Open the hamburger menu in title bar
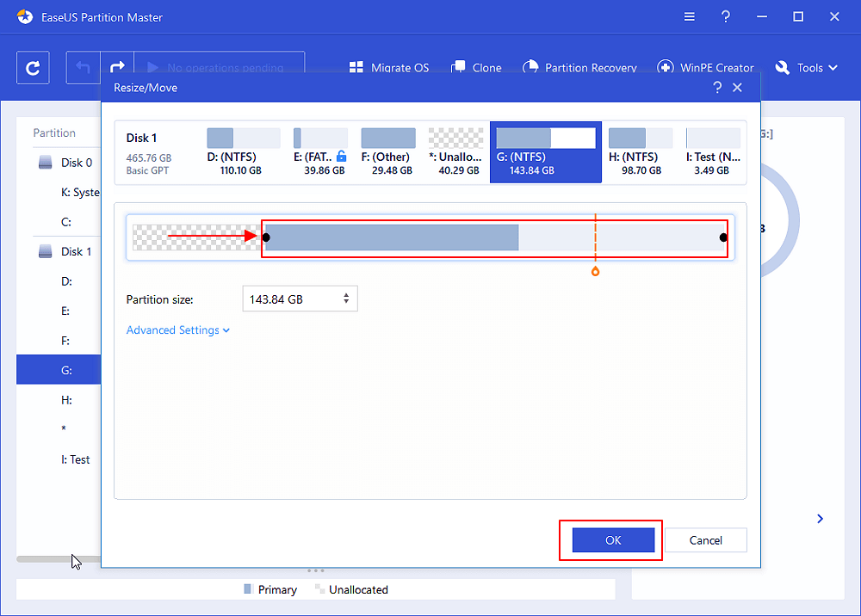 [x=689, y=17]
